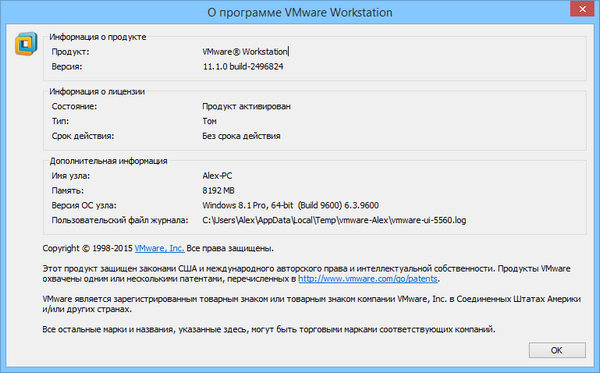Click the license type value 'Том'
The height and width of the screenshot is (373, 600).
coord(209,121)
